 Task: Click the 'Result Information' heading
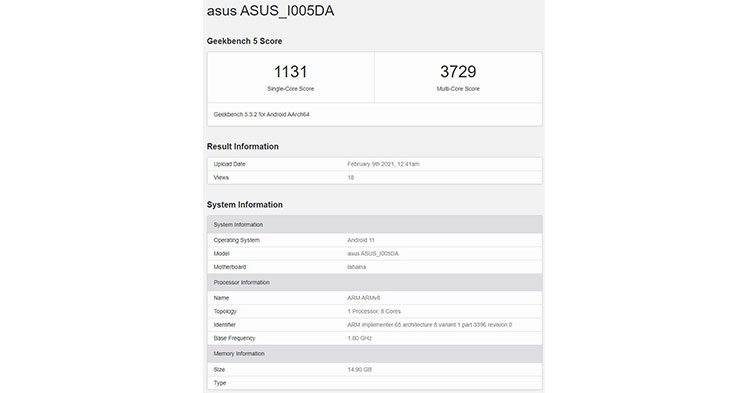(x=243, y=147)
